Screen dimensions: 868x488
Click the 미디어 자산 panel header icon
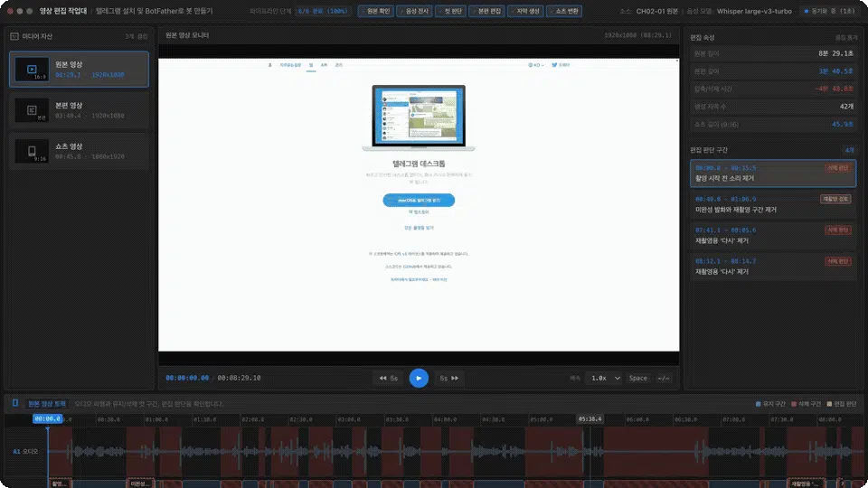pyautogui.click(x=14, y=36)
